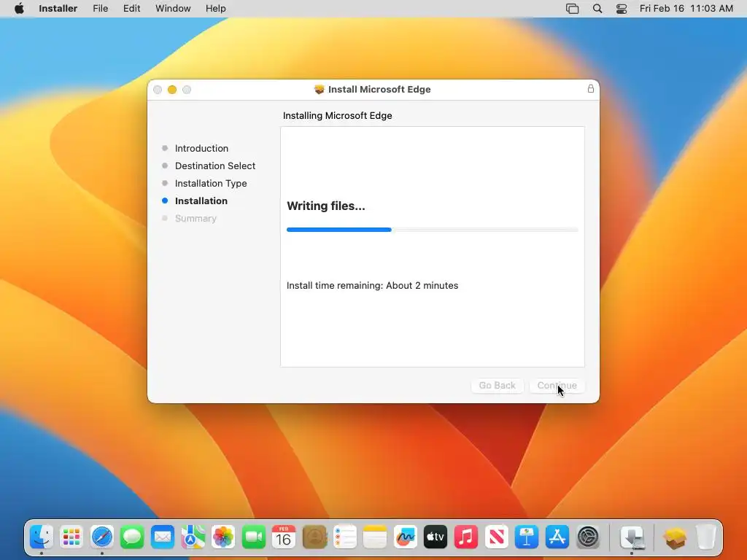Click the Go Back button
747x560 pixels.
(498, 385)
